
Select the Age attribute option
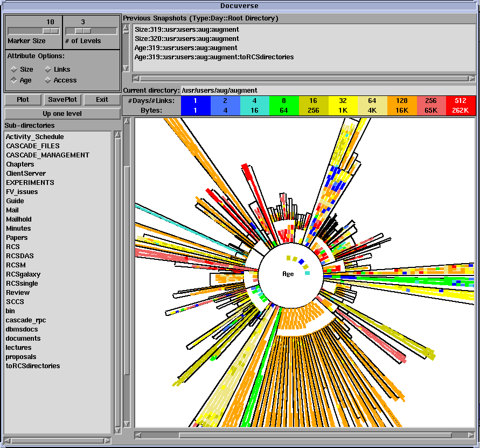pos(14,80)
